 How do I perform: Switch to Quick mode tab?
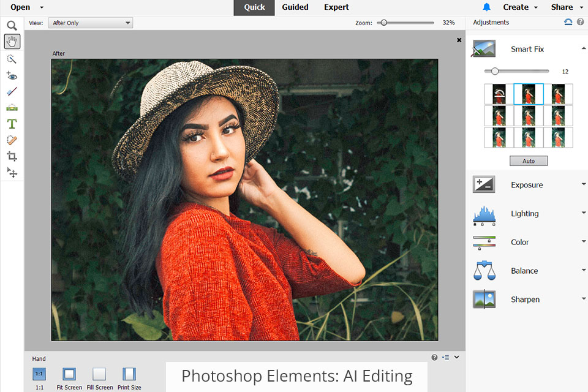click(x=254, y=7)
